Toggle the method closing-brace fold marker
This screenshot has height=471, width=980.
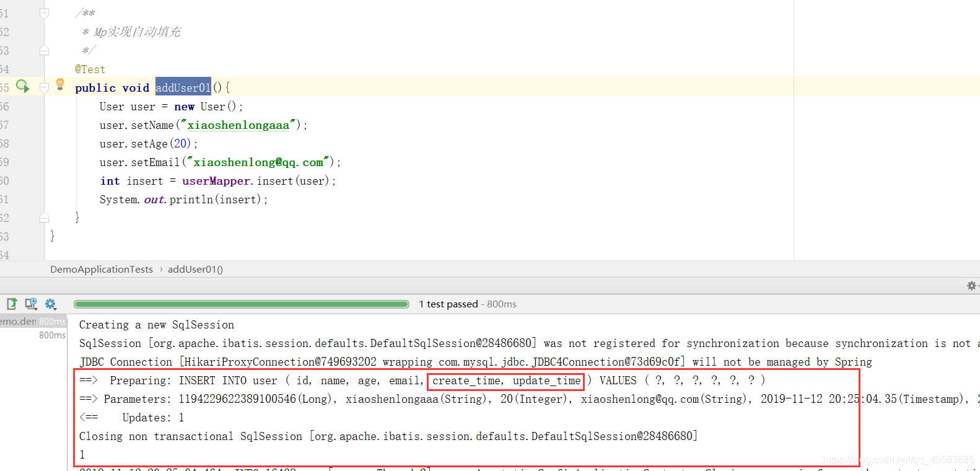44,218
